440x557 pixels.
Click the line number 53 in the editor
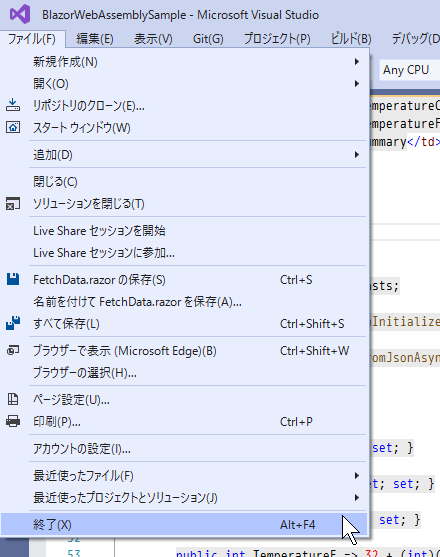[x=74, y=553]
